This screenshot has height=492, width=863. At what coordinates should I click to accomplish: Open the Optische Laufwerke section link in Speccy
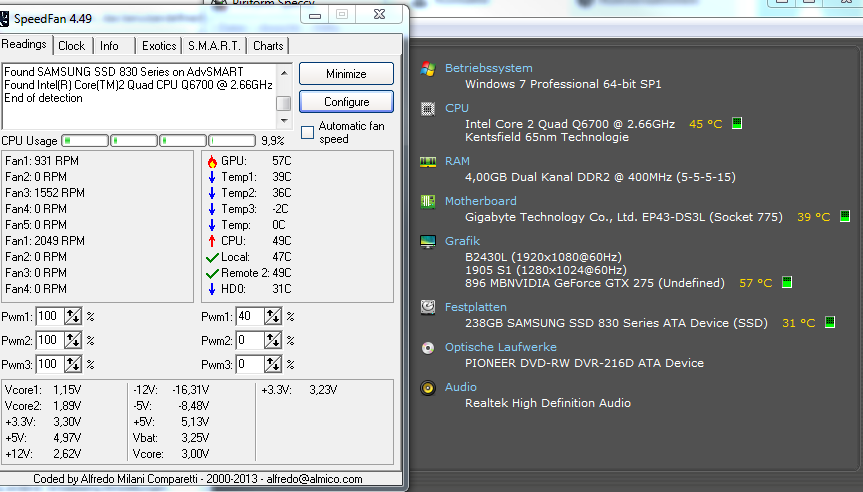click(501, 347)
